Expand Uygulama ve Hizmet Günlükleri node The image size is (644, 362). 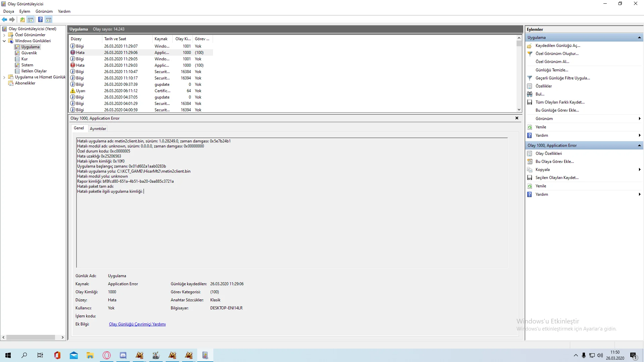4,77
